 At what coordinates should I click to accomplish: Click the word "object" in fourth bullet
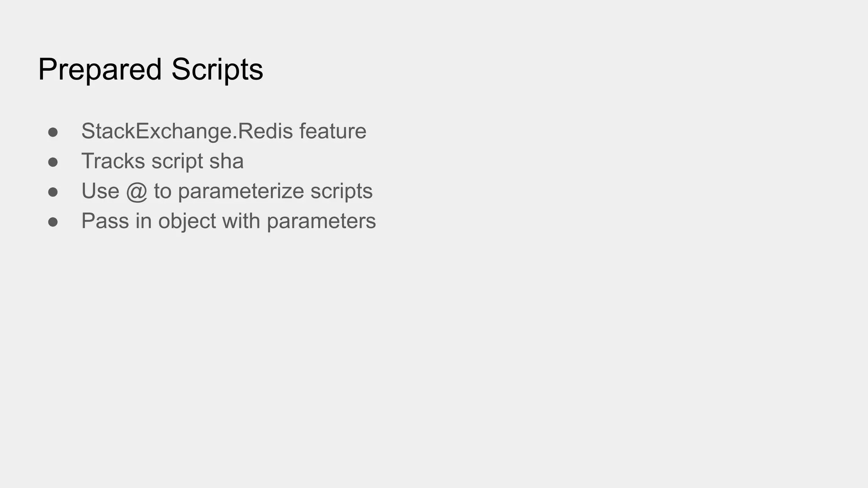(x=187, y=221)
